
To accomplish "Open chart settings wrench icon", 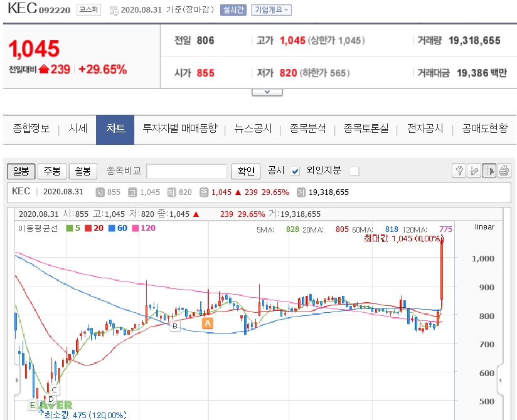I will pyautogui.click(x=459, y=171).
